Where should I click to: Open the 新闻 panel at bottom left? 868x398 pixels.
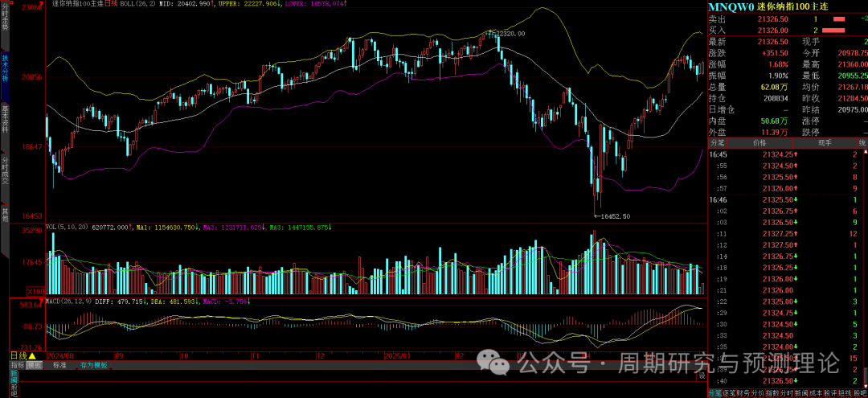(14, 376)
